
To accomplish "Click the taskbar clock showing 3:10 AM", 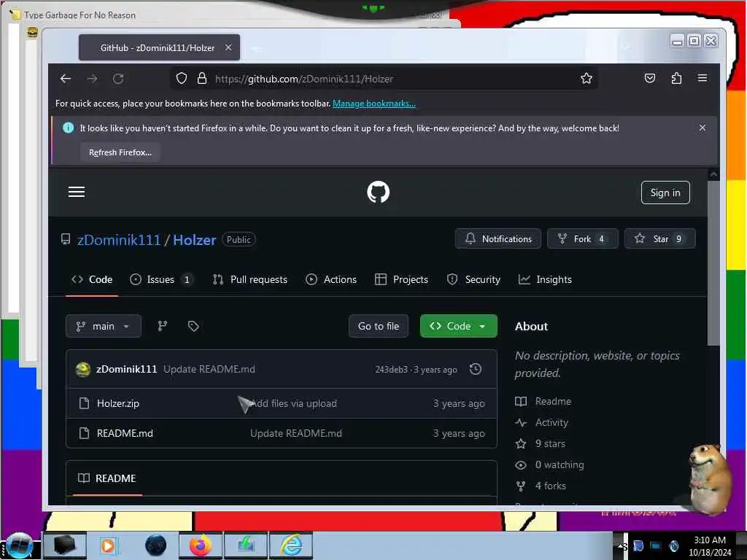I will 710,545.
